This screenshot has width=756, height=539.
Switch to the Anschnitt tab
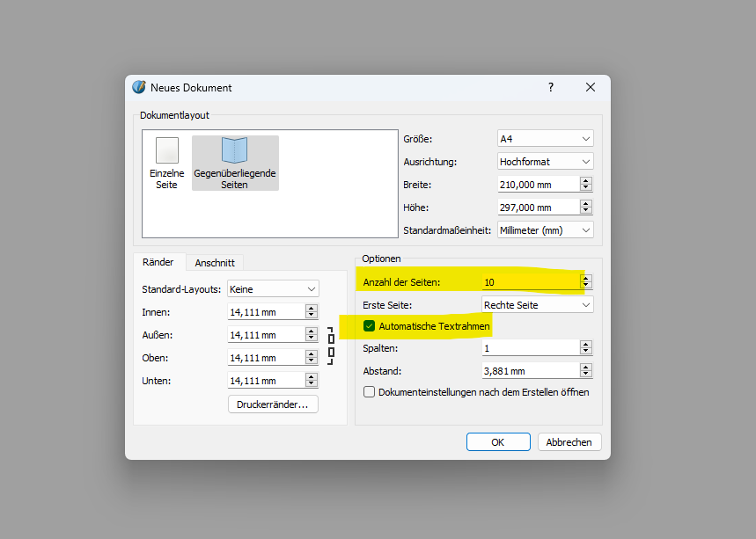[214, 263]
